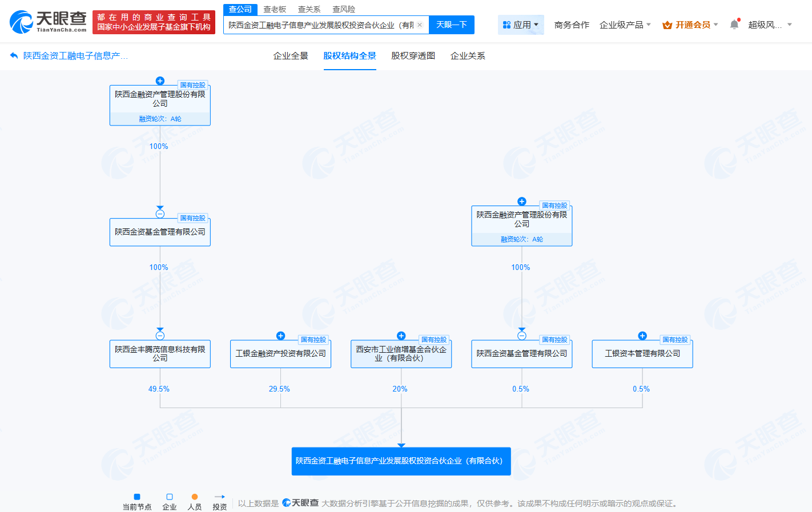Image resolution: width=812 pixels, height=512 pixels.
Task: Open the 企业级产品 dropdown
Action: tap(625, 25)
